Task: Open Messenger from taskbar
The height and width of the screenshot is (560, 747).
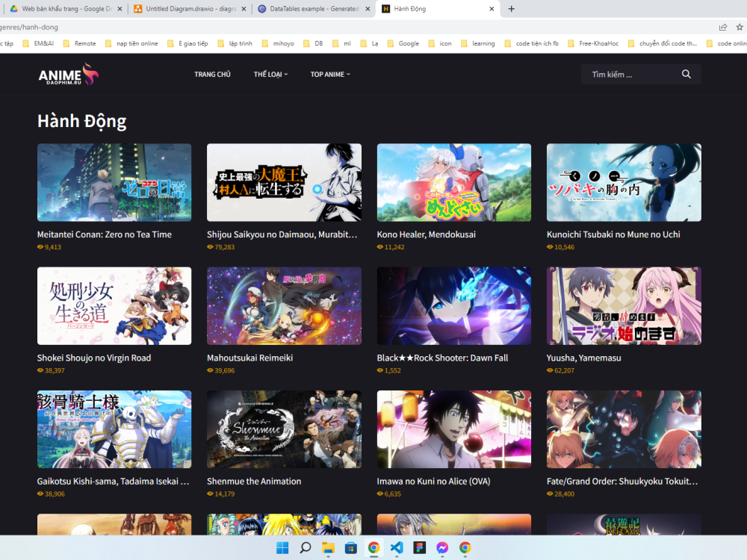Action: (x=442, y=548)
